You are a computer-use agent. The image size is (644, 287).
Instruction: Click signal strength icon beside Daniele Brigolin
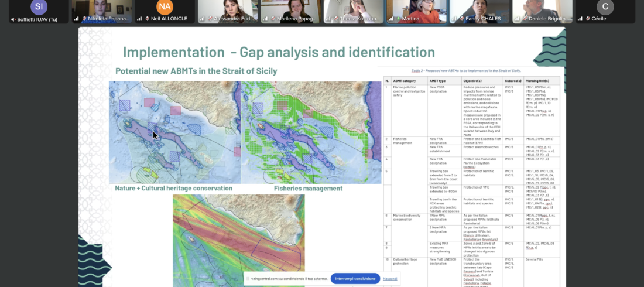(518, 19)
